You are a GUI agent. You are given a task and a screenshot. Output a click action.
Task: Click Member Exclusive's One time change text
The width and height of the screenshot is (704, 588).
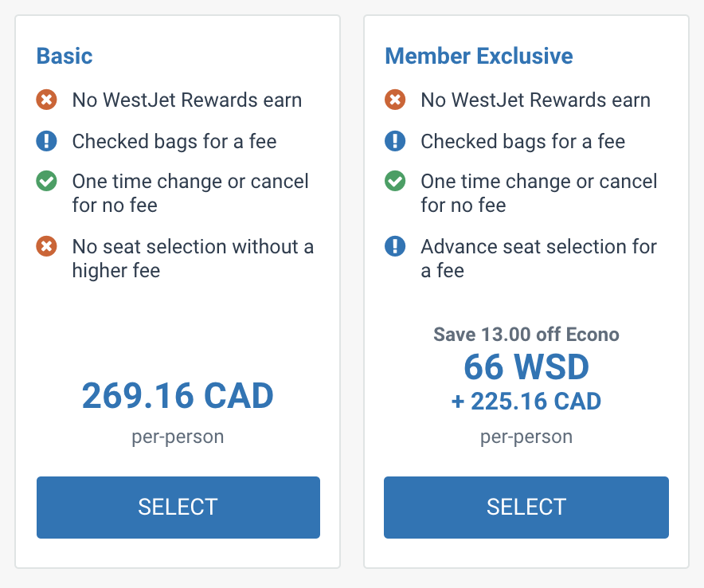pos(538,193)
